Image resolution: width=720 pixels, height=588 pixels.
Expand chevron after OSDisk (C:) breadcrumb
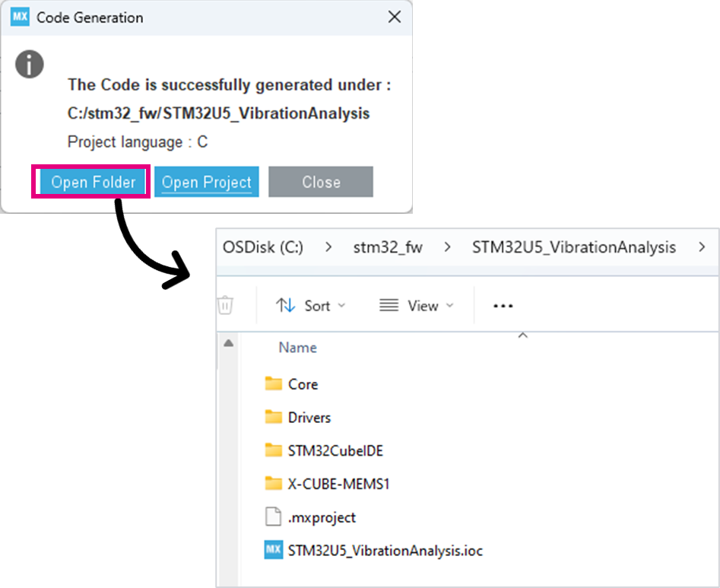pos(328,247)
